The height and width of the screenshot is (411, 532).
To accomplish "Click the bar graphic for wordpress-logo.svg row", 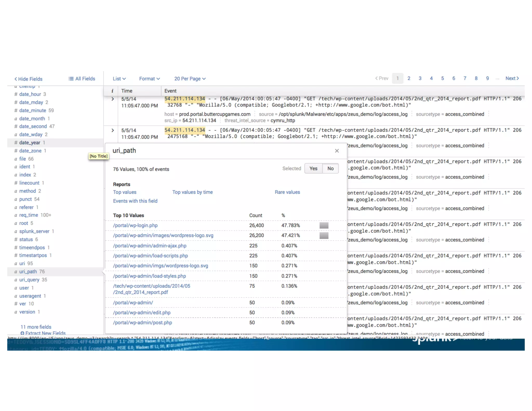I will [324, 236].
